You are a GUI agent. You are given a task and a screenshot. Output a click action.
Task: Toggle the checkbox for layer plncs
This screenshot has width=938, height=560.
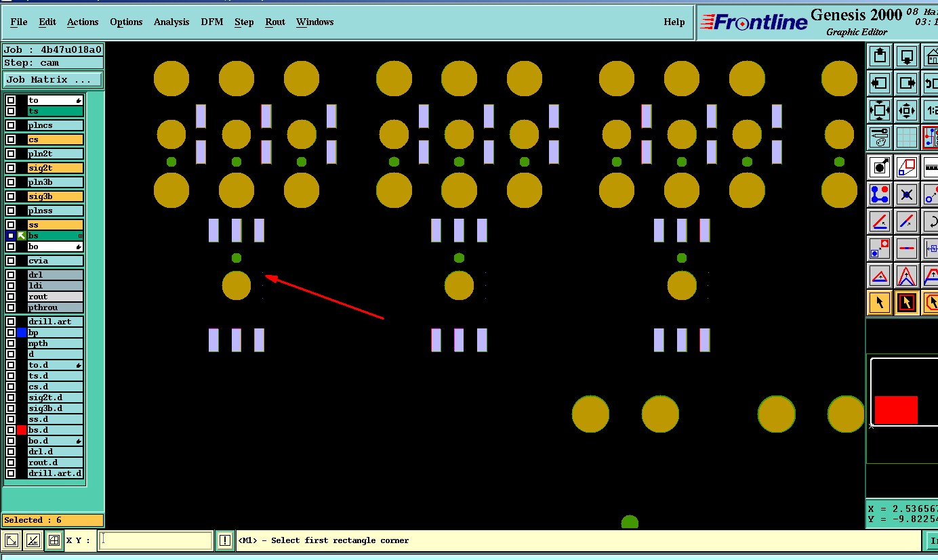point(11,125)
